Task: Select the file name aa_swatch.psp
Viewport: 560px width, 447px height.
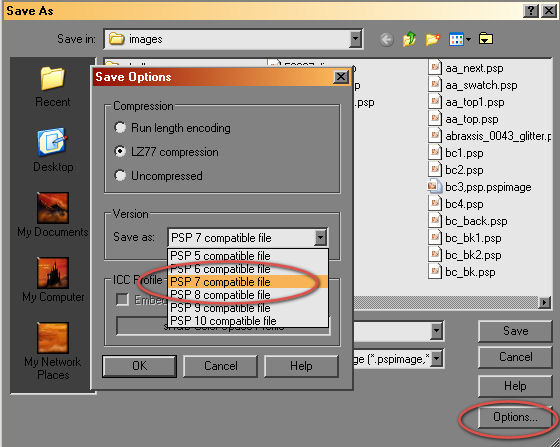Action: coord(481,85)
